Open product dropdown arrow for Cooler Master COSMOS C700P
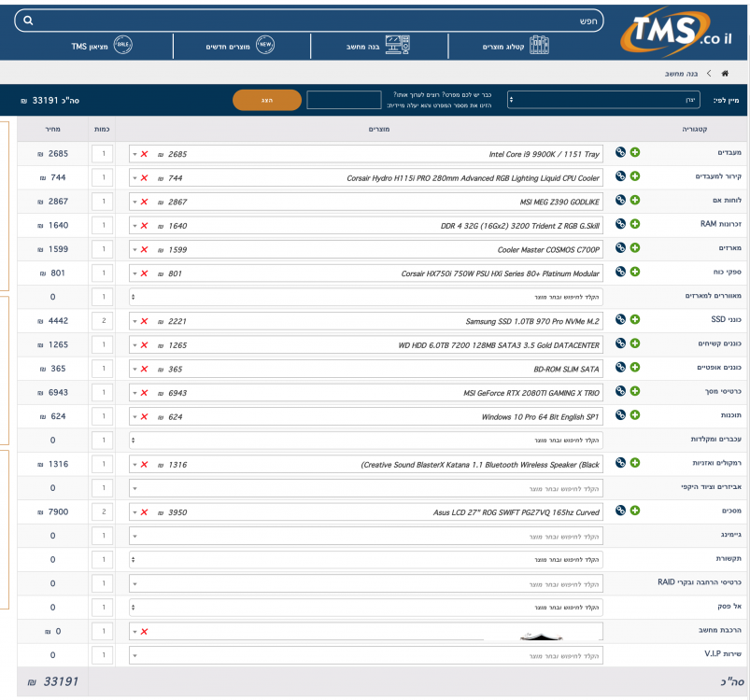 [x=134, y=250]
